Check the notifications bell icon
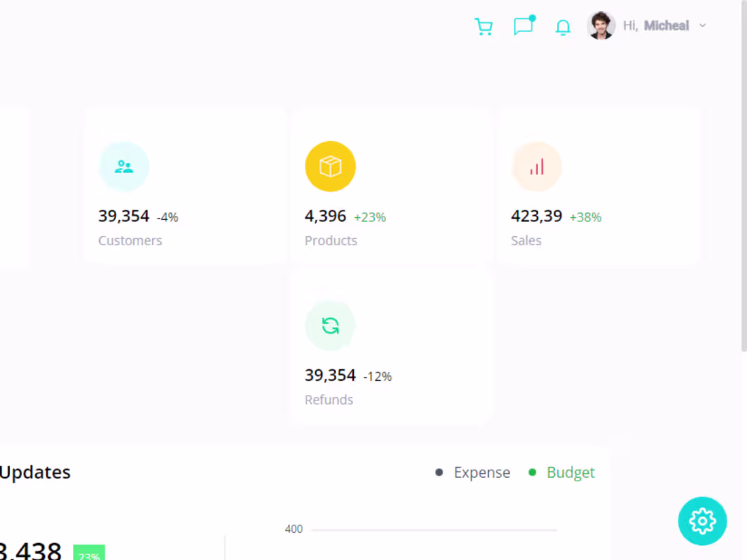Screen dimensions: 747x560 tap(563, 26)
